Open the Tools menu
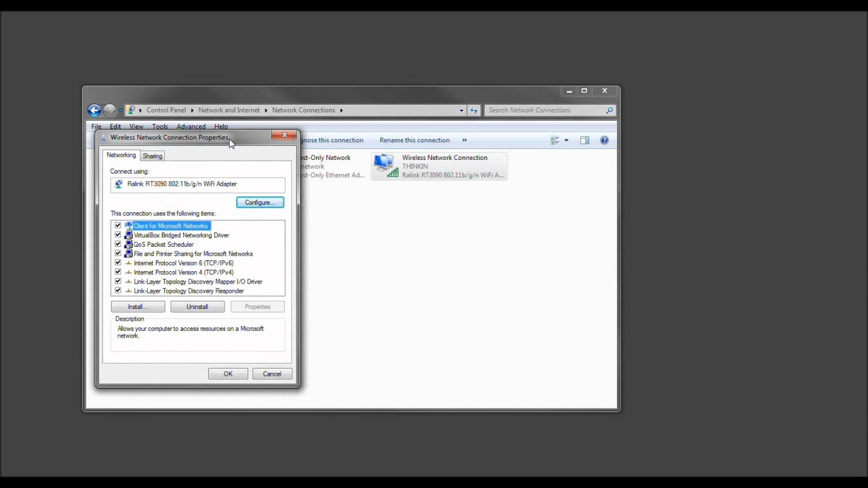The image size is (868, 488). coord(160,126)
